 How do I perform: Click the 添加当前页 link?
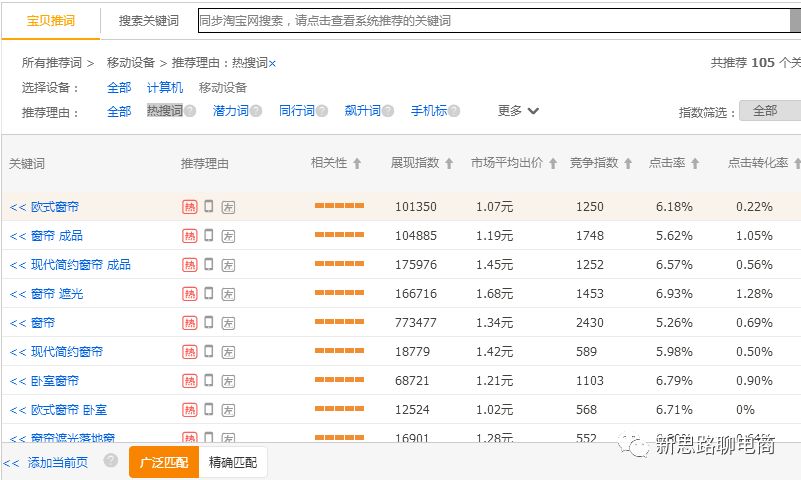pyautogui.click(x=58, y=462)
